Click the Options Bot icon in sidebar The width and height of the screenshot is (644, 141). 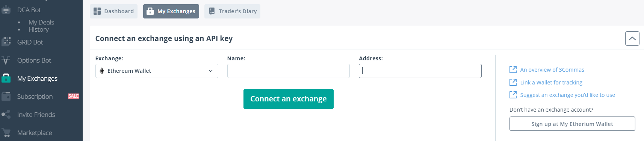pyautogui.click(x=6, y=60)
